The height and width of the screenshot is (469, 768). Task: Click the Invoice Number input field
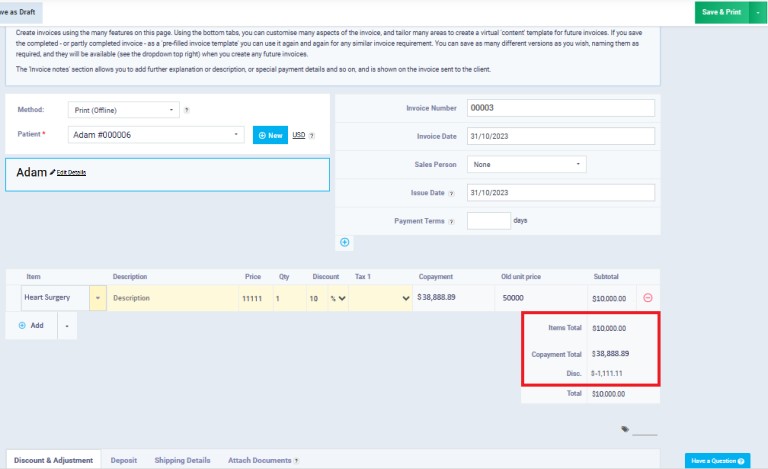(x=560, y=108)
